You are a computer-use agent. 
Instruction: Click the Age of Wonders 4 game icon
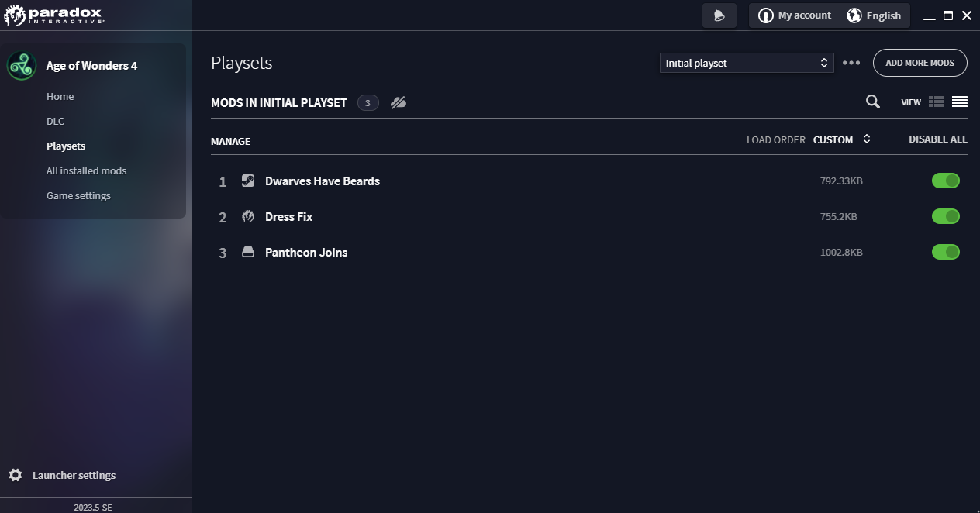(22, 66)
